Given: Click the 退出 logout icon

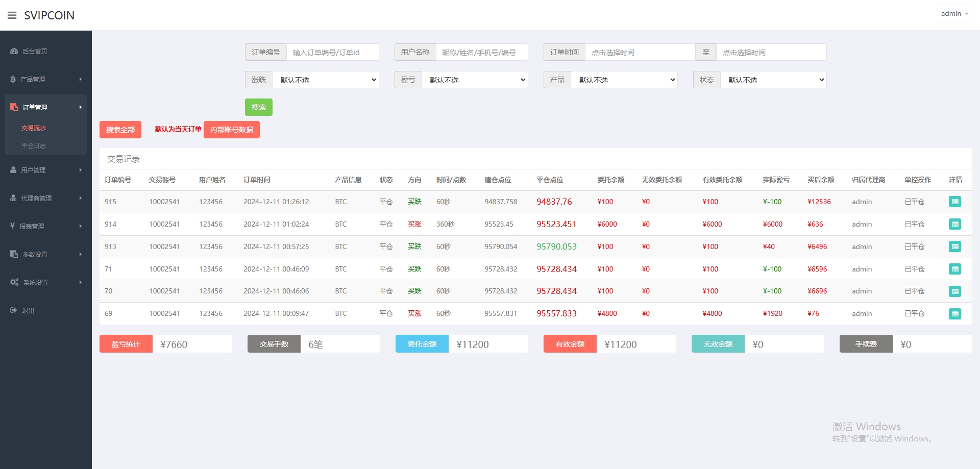Looking at the screenshot, I should point(14,310).
